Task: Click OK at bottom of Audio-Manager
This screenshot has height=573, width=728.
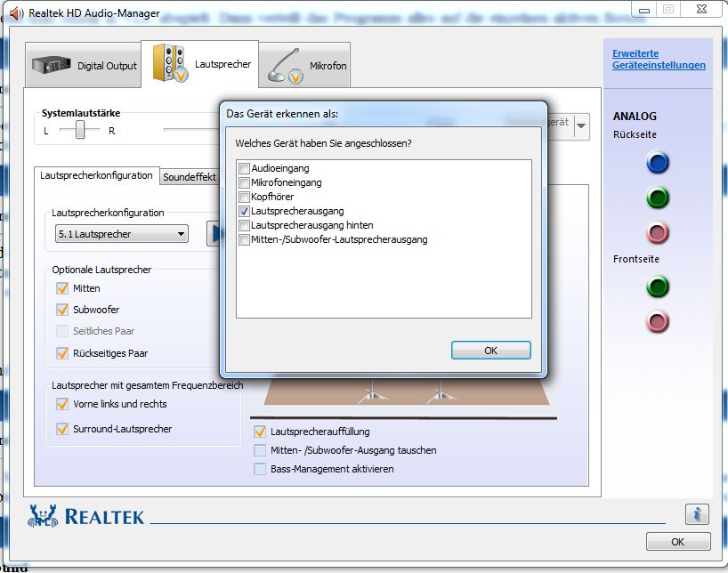Action: 678,542
